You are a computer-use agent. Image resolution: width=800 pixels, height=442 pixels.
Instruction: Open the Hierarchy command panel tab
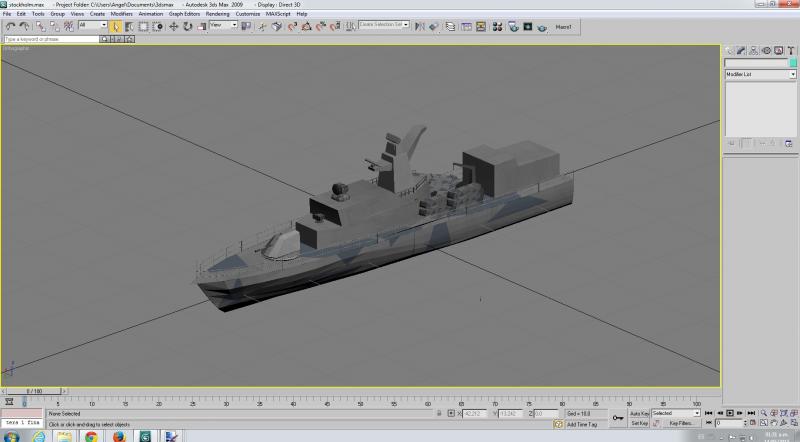click(x=754, y=51)
